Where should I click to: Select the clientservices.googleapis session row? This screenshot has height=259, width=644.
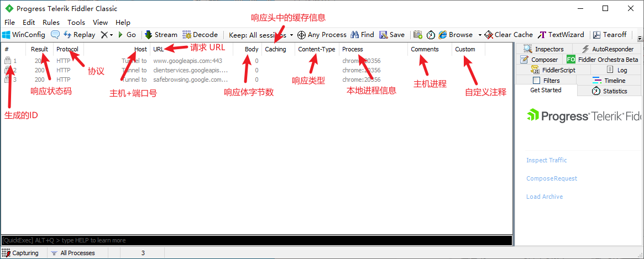click(256, 70)
